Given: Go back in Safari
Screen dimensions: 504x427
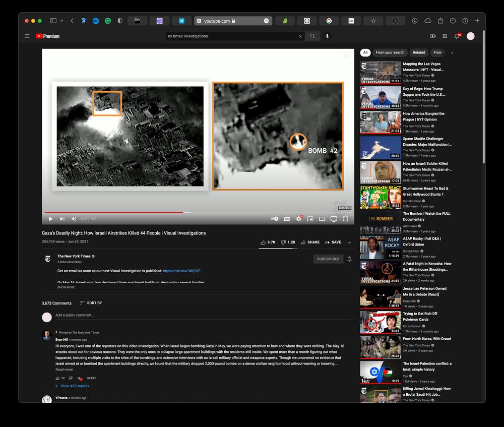Looking at the screenshot, I should (x=72, y=21).
